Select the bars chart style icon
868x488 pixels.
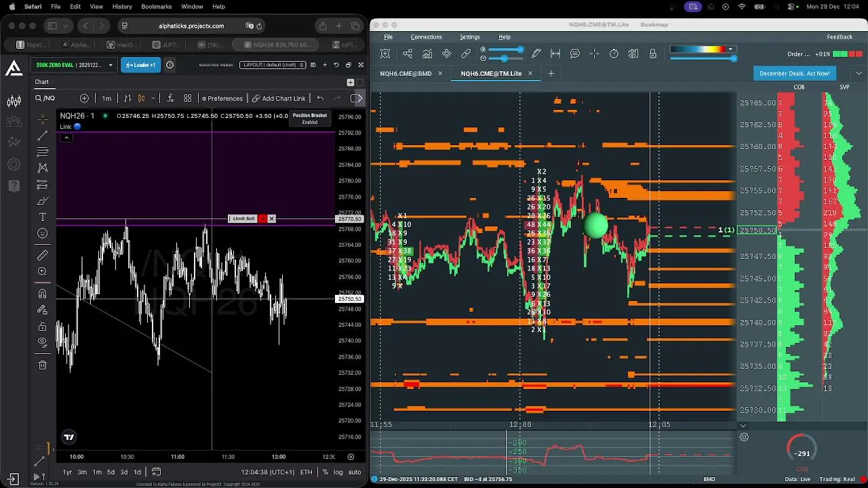pos(129,98)
